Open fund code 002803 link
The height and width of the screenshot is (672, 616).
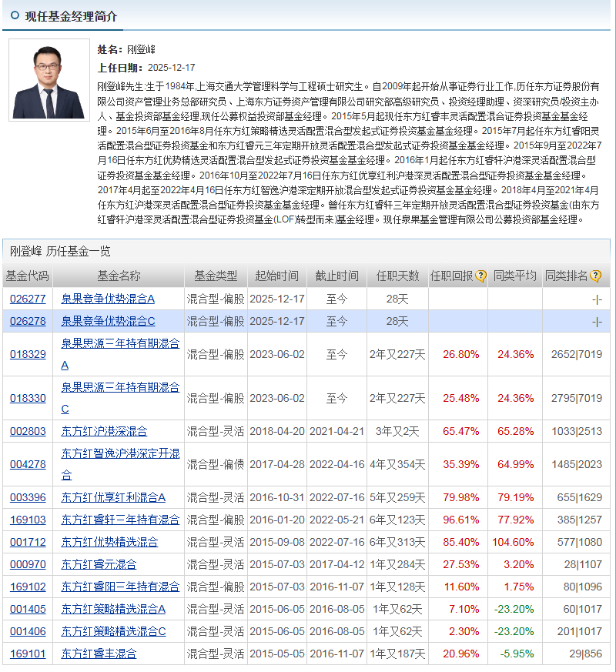(28, 431)
